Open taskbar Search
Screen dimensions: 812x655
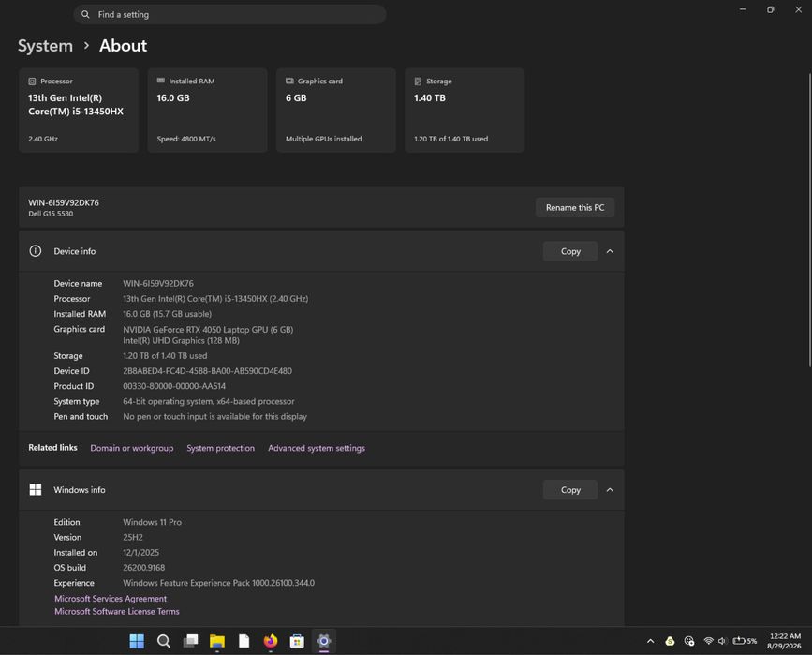pyautogui.click(x=164, y=641)
